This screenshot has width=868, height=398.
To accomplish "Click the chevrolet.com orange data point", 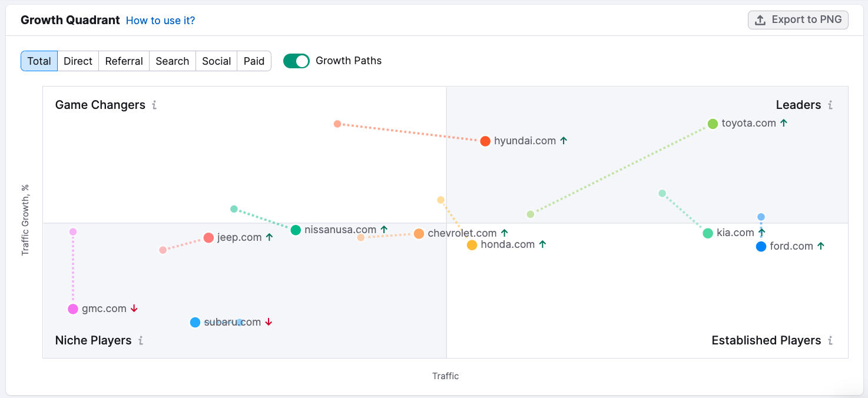I will (x=419, y=234).
